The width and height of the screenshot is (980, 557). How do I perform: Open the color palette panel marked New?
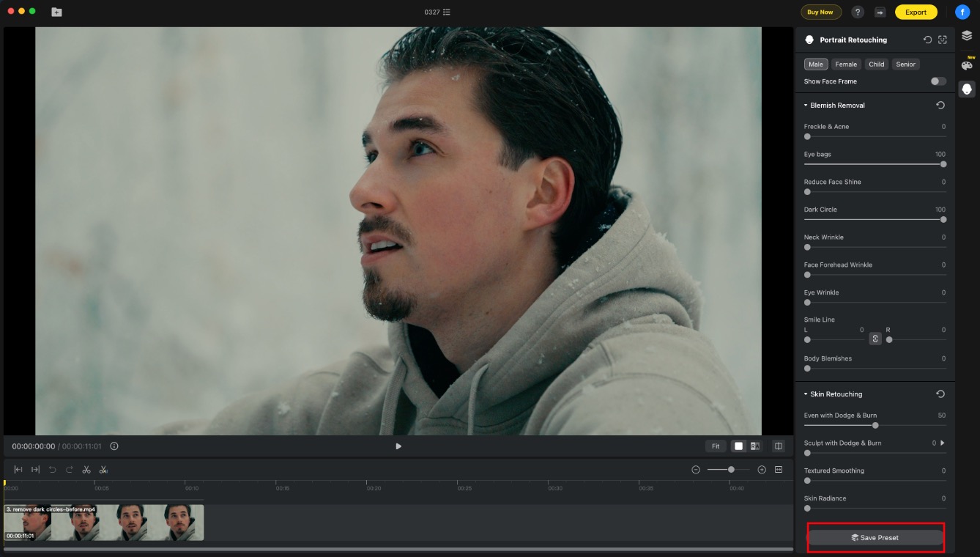click(967, 65)
